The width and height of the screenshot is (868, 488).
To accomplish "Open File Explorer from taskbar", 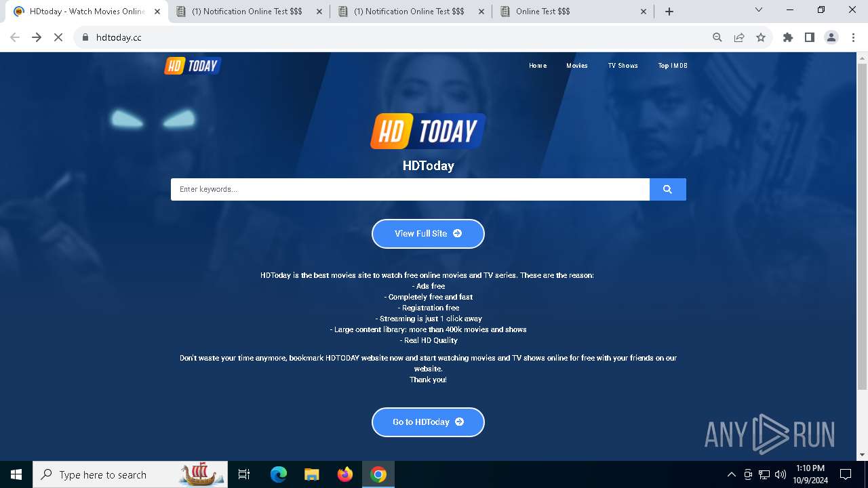I will click(311, 474).
